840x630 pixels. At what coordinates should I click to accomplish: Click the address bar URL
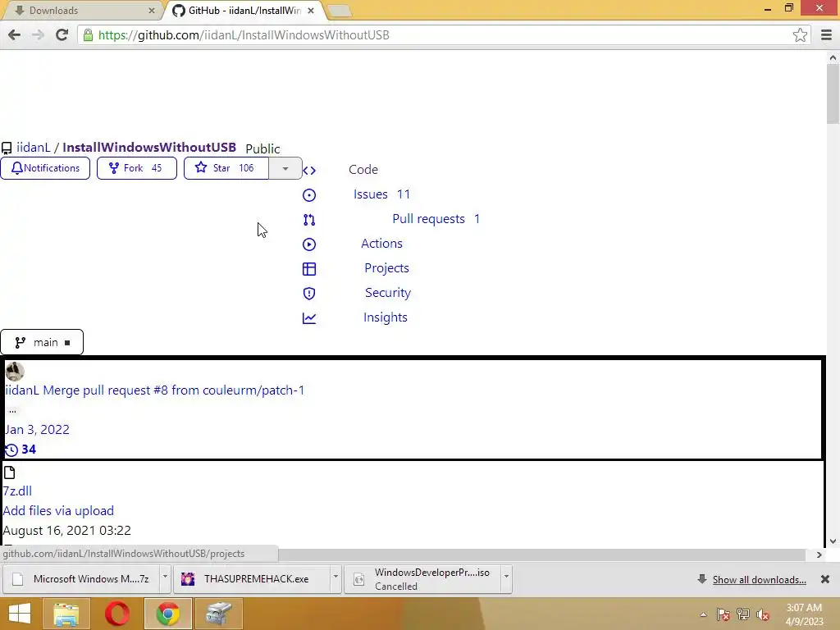(244, 35)
